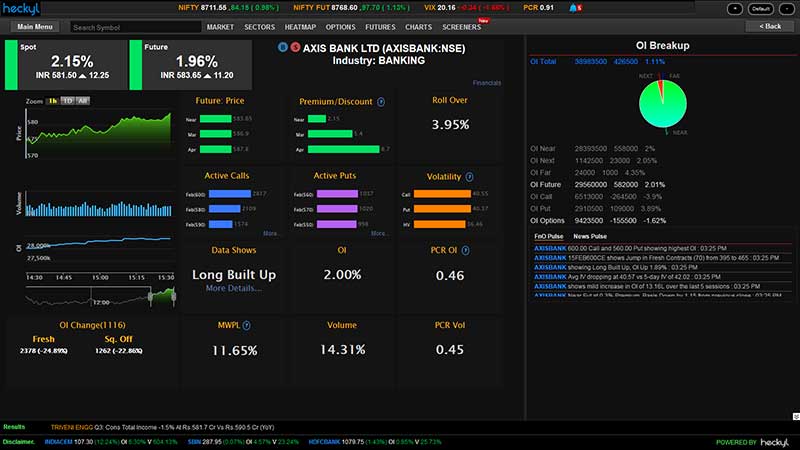
Task: Open help icon next to Volatility
Action: tap(470, 176)
